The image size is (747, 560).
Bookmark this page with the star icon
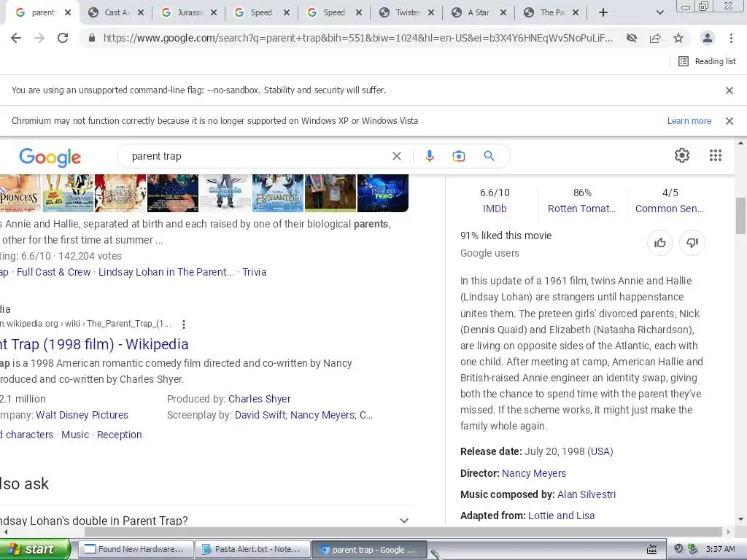tap(678, 38)
